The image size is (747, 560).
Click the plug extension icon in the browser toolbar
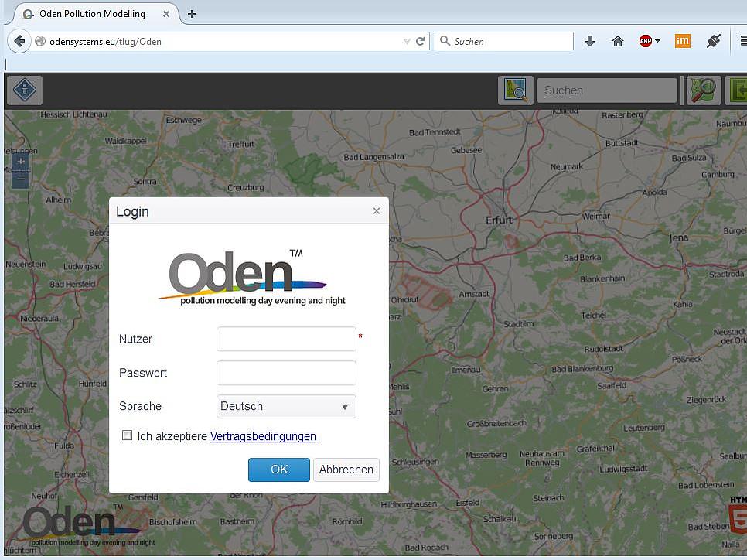tap(713, 41)
